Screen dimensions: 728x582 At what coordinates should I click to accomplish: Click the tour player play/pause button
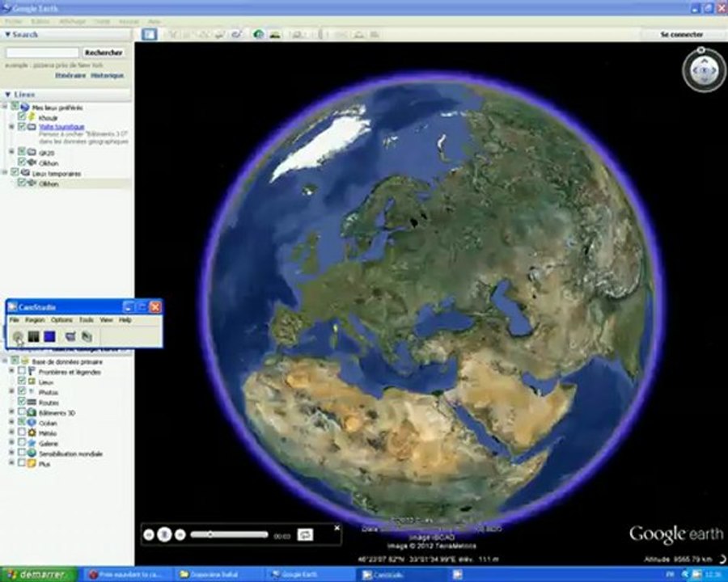pos(164,534)
